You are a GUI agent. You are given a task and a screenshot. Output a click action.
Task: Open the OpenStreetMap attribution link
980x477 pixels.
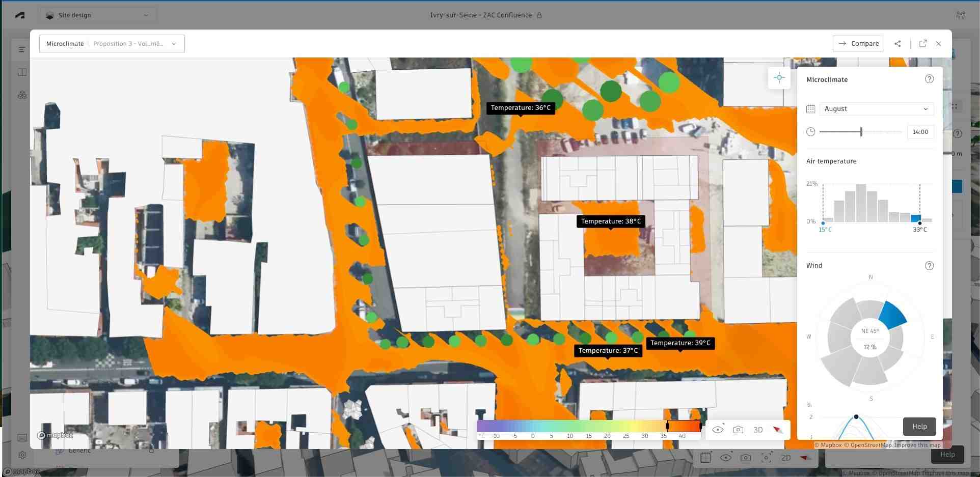pos(868,445)
